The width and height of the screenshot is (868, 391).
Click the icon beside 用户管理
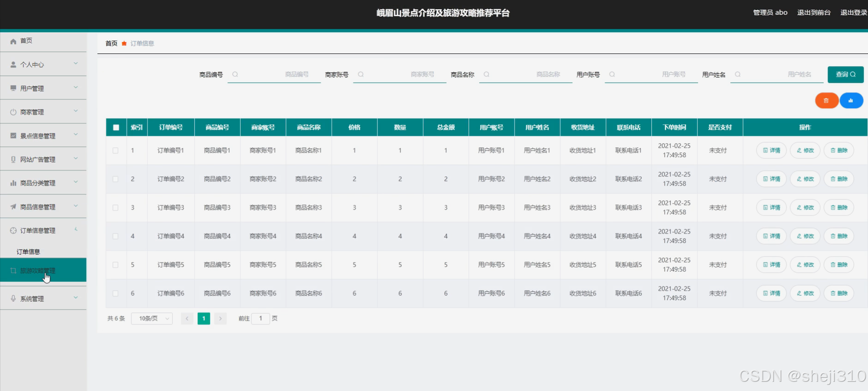13,88
